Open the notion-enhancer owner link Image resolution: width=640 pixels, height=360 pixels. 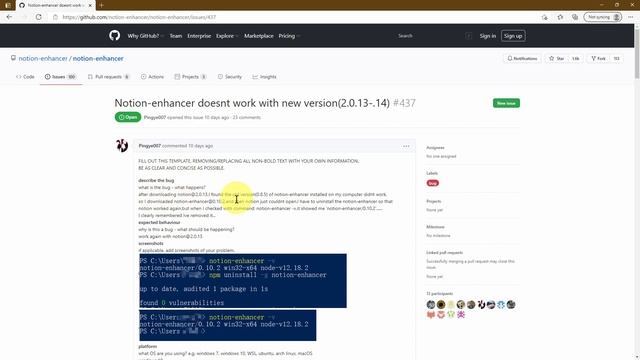click(43, 58)
